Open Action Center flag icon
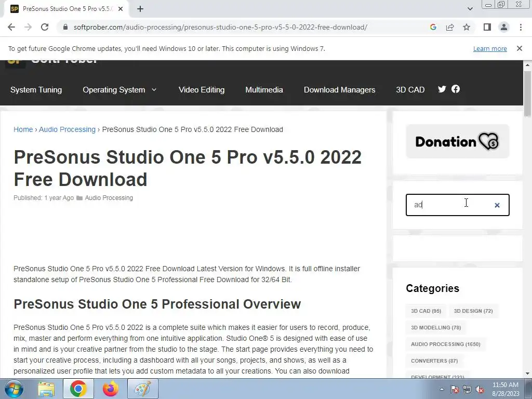This screenshot has height=399, width=532. [454, 389]
